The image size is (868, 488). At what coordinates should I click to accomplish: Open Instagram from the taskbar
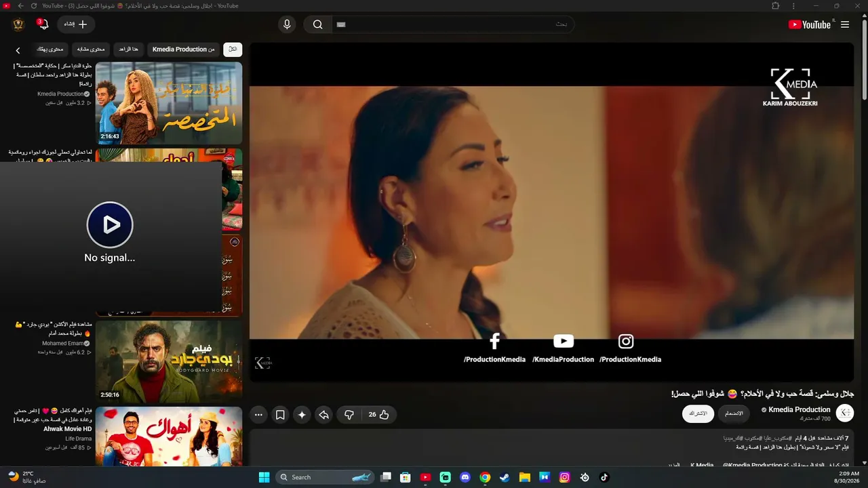pos(564,477)
